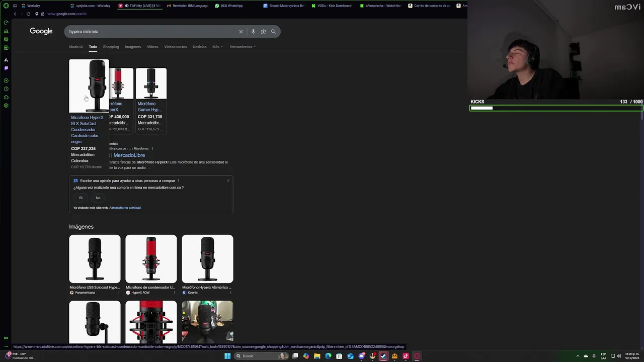Expand Herramientas search tools dropdown

(243, 47)
